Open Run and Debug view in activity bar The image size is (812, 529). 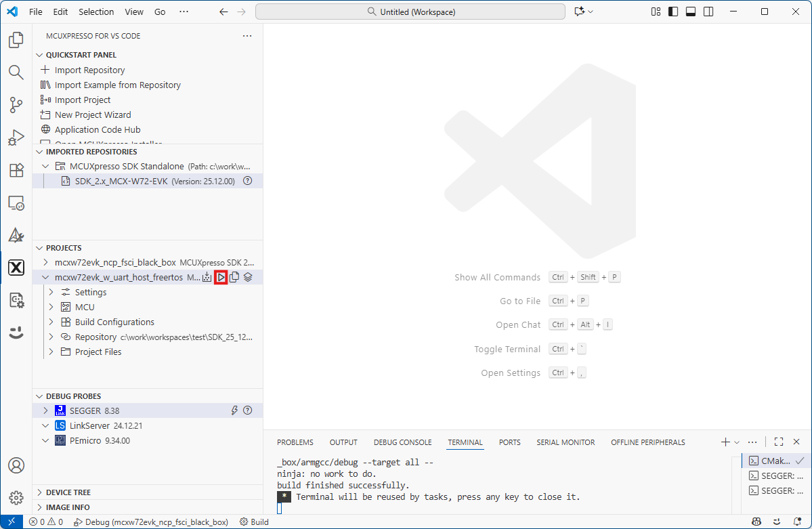point(16,137)
